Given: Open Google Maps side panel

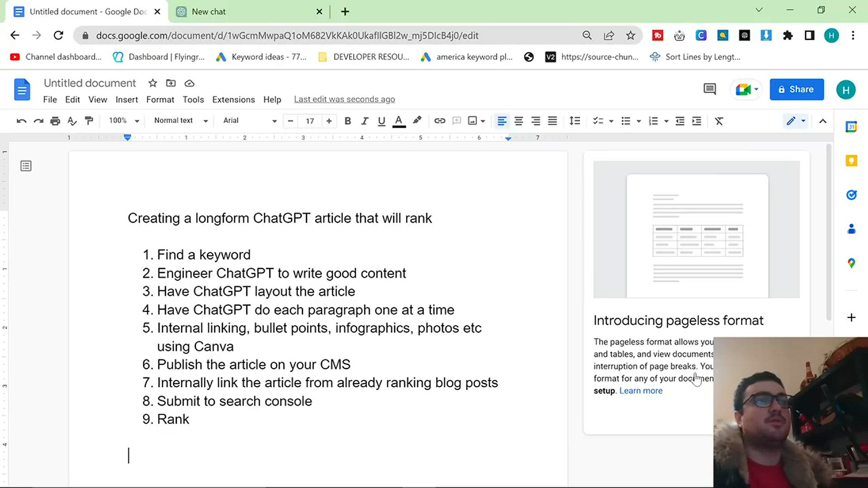Looking at the screenshot, I should (851, 263).
